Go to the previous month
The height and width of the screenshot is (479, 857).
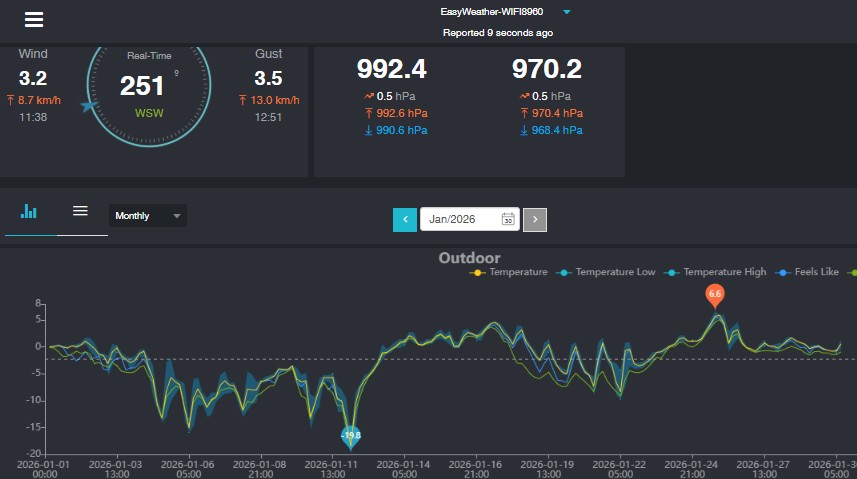point(405,220)
